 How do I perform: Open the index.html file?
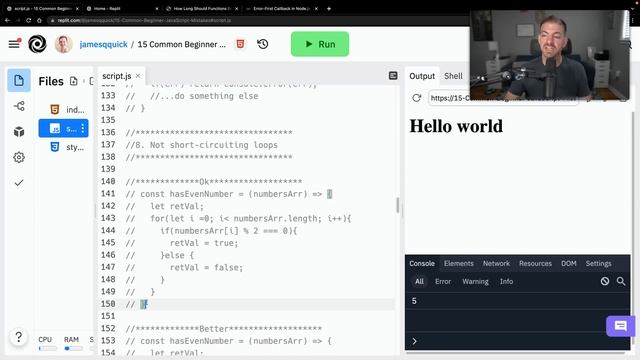pos(67,109)
